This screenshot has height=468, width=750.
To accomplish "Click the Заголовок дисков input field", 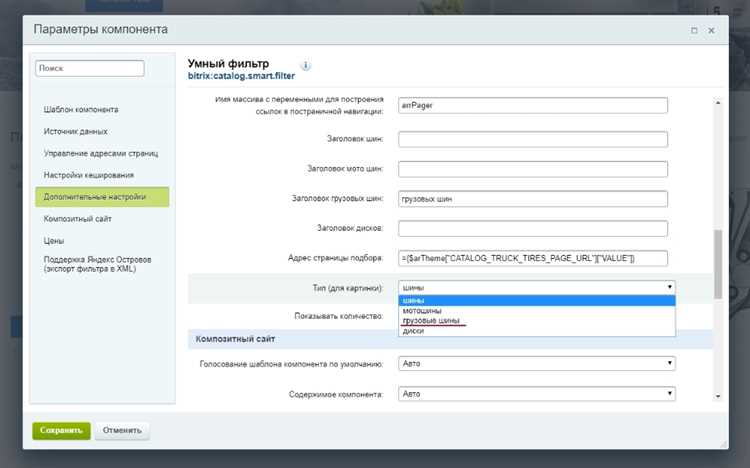I will [533, 228].
